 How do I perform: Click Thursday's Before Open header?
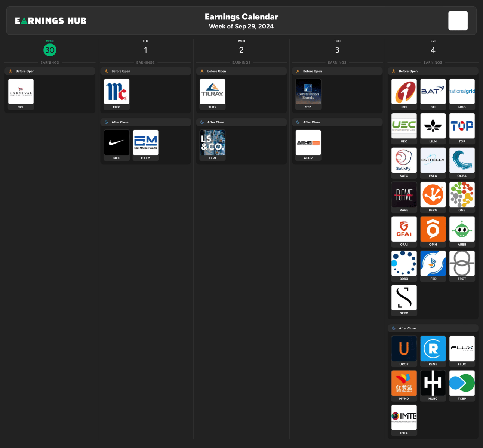coord(337,71)
